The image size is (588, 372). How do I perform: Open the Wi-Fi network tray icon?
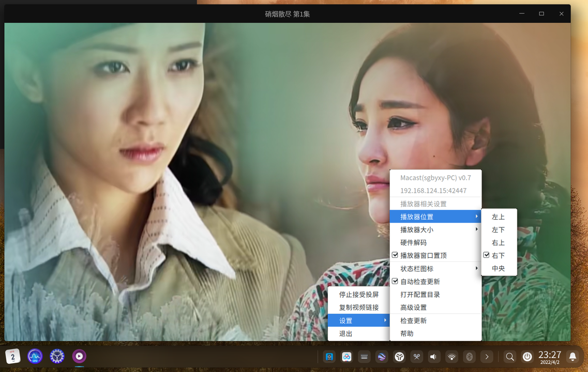tap(451, 357)
